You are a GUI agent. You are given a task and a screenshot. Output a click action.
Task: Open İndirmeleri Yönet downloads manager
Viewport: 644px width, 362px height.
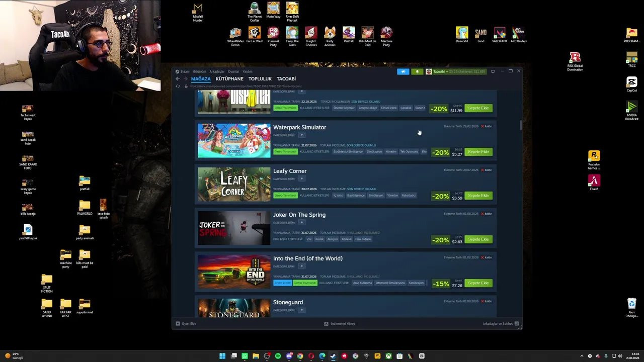[x=340, y=324]
